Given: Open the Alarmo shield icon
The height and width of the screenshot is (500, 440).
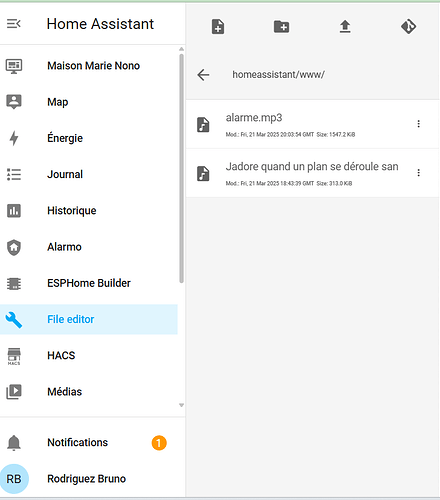Looking at the screenshot, I should point(14,247).
